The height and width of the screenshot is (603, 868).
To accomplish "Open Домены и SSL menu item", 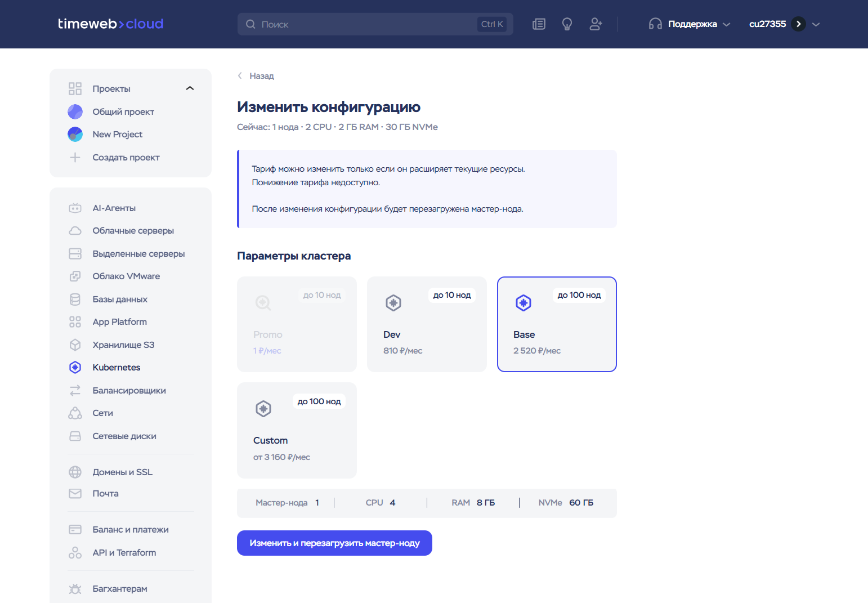I will pyautogui.click(x=122, y=472).
